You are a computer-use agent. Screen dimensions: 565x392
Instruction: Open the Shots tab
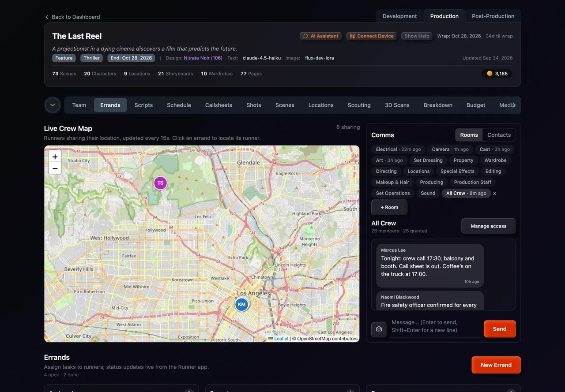pos(254,105)
